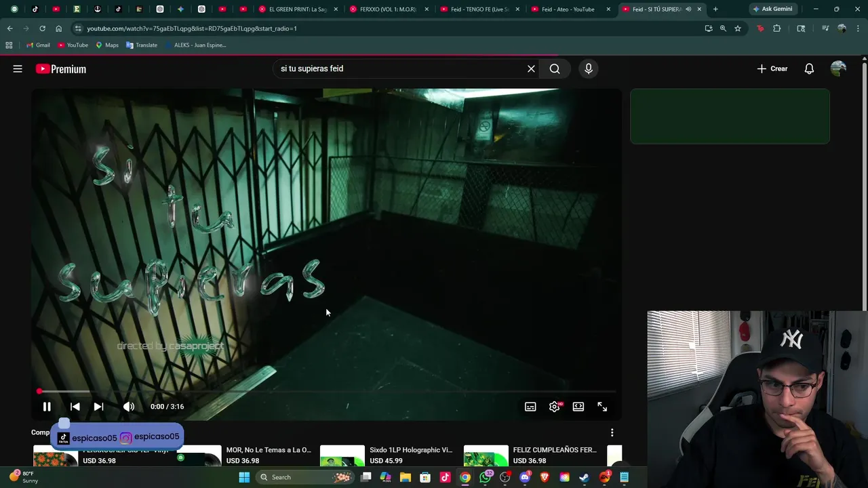Open video player settings gear
This screenshot has width=868, height=488.
(x=555, y=407)
